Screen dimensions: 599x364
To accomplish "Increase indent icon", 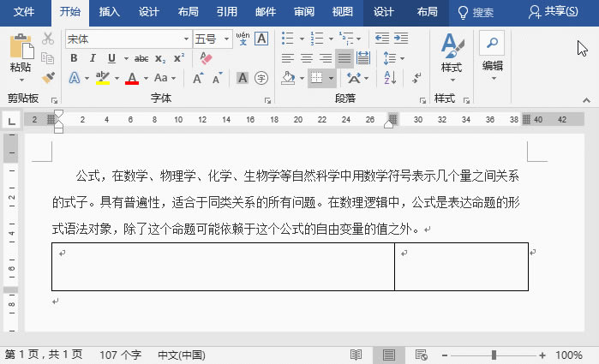I will coord(401,39).
